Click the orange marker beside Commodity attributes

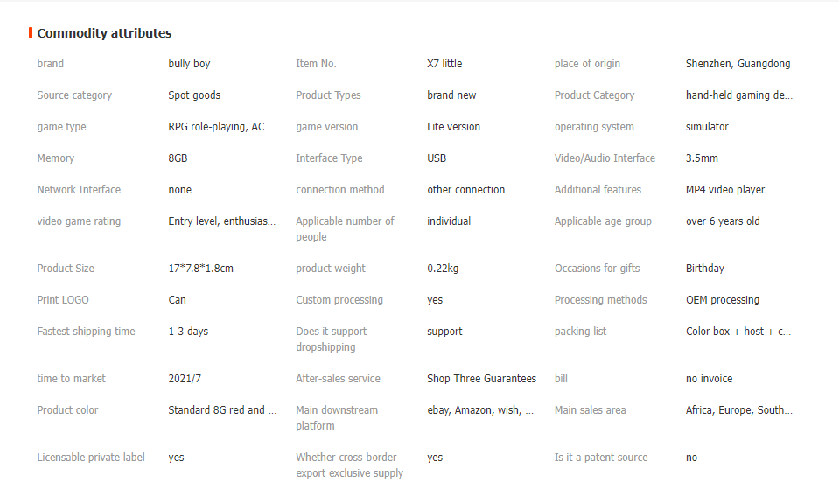31,33
